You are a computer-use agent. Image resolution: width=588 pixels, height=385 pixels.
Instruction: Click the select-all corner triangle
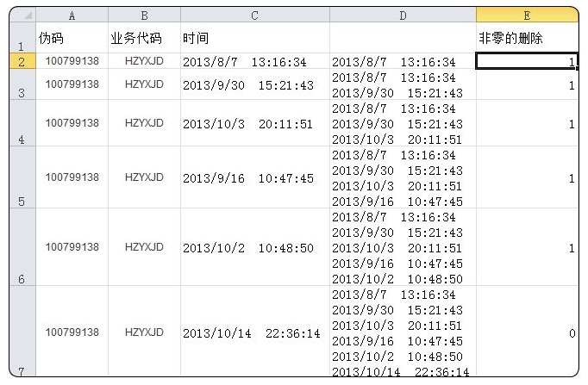coord(22,15)
